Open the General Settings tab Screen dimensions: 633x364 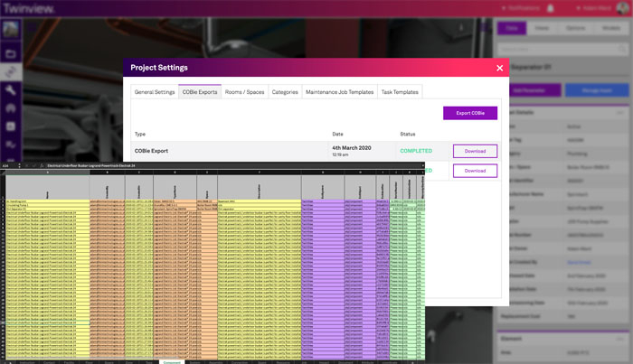[x=155, y=92]
